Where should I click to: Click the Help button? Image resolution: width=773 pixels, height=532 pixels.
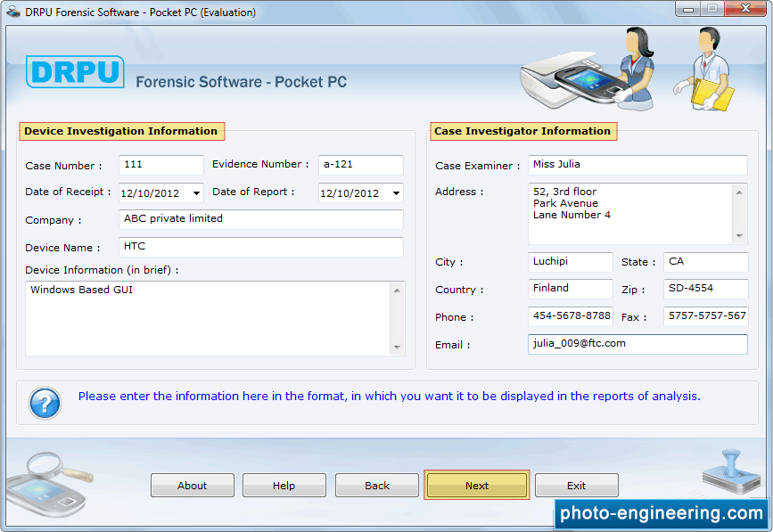pyautogui.click(x=284, y=486)
